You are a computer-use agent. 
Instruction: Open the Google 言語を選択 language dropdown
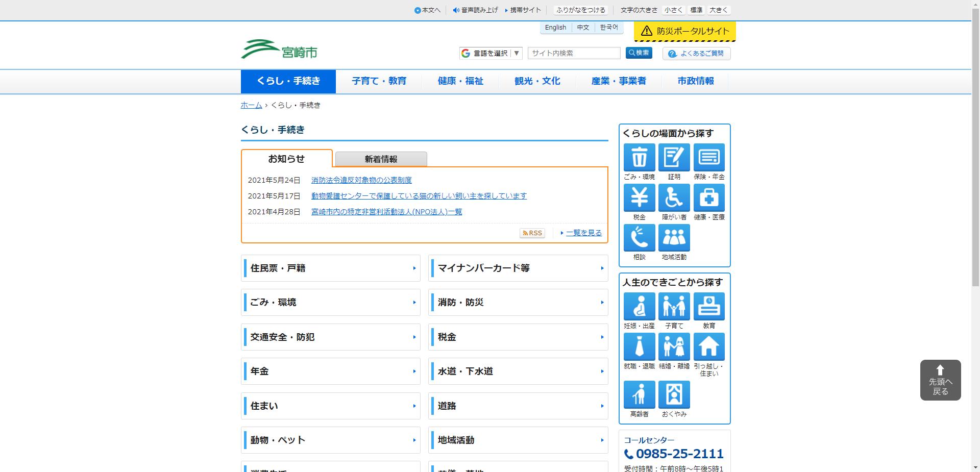click(x=491, y=53)
